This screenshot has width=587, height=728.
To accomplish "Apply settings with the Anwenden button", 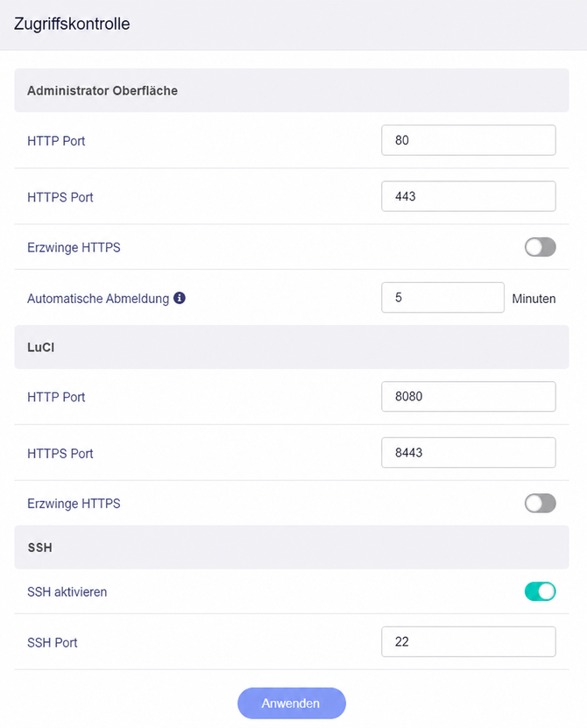I will click(x=292, y=703).
